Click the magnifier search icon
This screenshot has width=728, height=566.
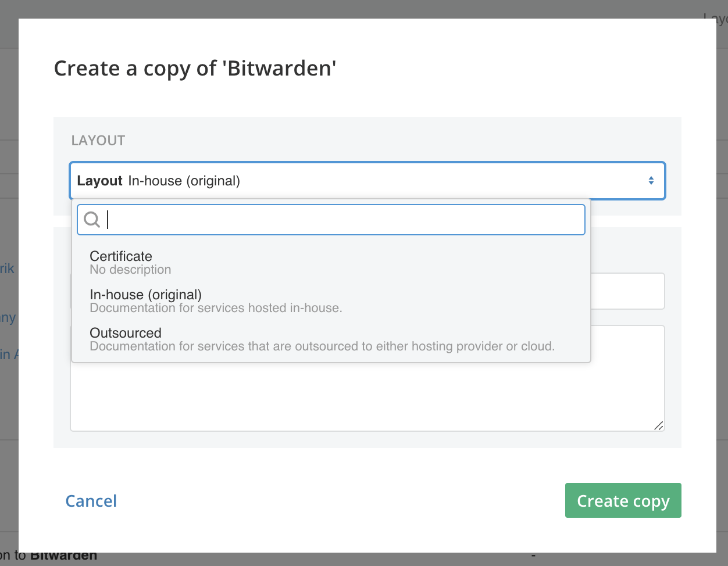click(x=92, y=219)
